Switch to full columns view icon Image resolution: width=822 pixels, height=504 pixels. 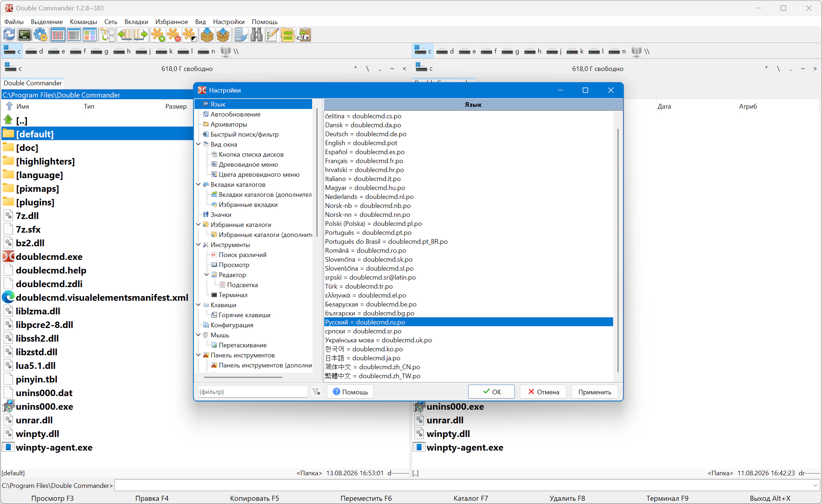[x=58, y=35]
